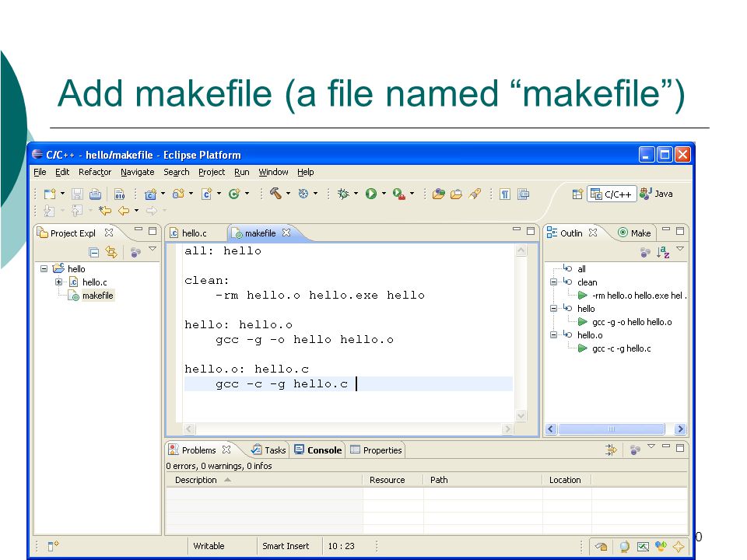Select the all target in Outline
Image resolution: width=747 pixels, height=560 pixels.
point(581,268)
